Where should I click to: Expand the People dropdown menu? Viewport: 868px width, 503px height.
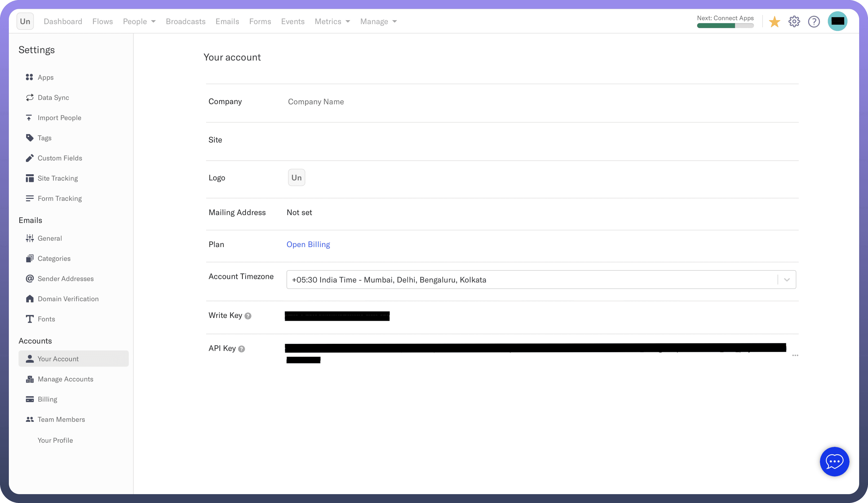(x=139, y=21)
